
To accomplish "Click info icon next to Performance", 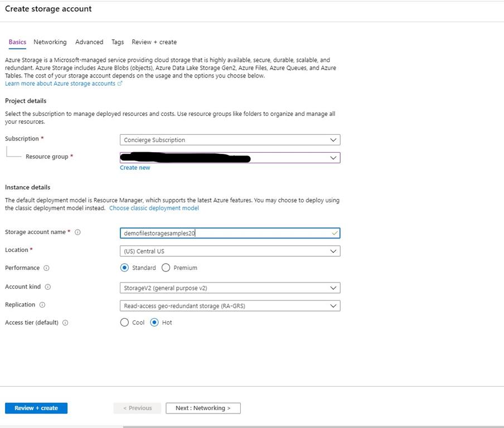I will pos(46,268).
